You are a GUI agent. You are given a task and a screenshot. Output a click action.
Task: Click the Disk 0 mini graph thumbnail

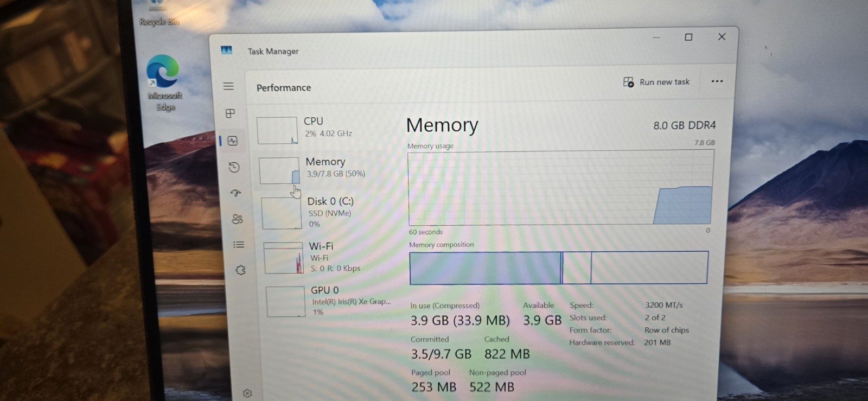[x=282, y=213]
